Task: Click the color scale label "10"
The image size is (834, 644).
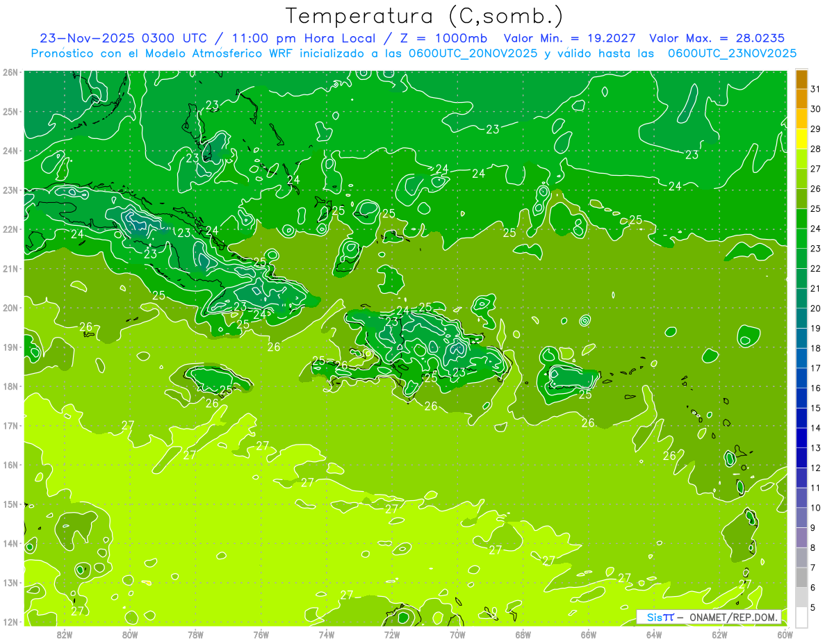Action: coord(815,508)
